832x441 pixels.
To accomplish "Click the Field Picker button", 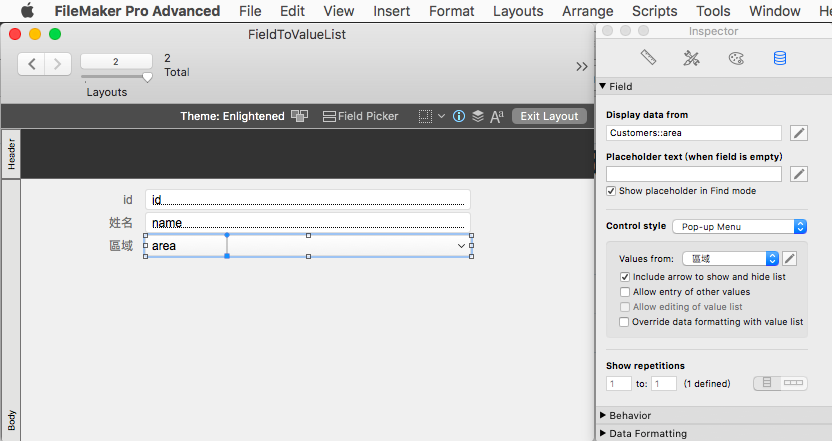I will [360, 116].
